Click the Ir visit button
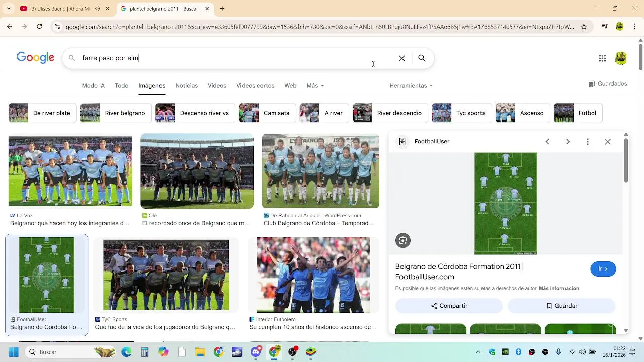 (x=603, y=269)
